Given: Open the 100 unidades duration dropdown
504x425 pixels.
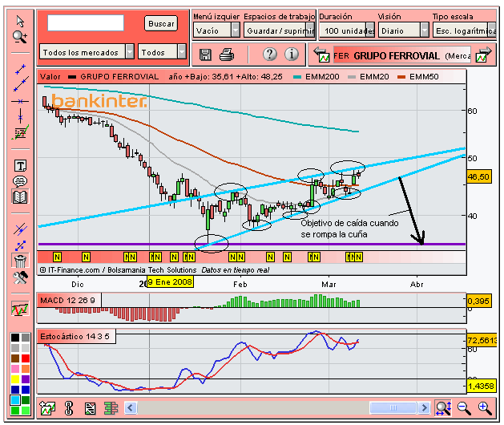Looking at the screenshot, I should [x=347, y=30].
